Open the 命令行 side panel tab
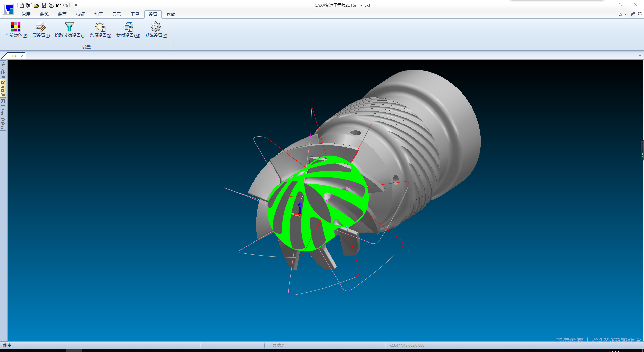 point(3,123)
